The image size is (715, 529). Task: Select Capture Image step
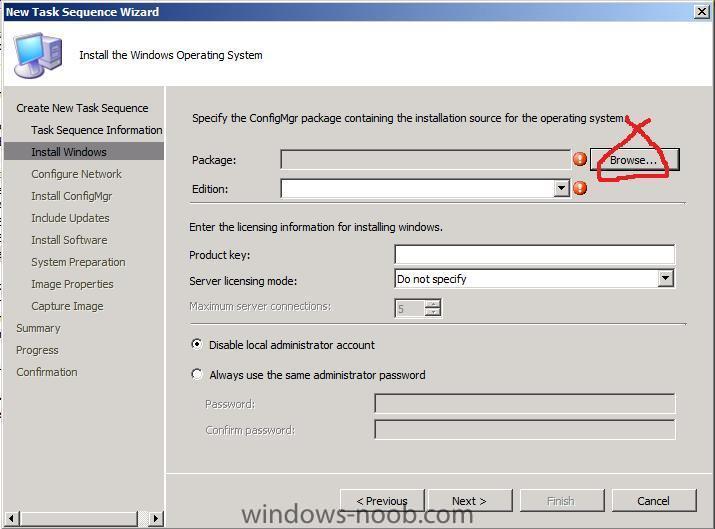tap(67, 306)
